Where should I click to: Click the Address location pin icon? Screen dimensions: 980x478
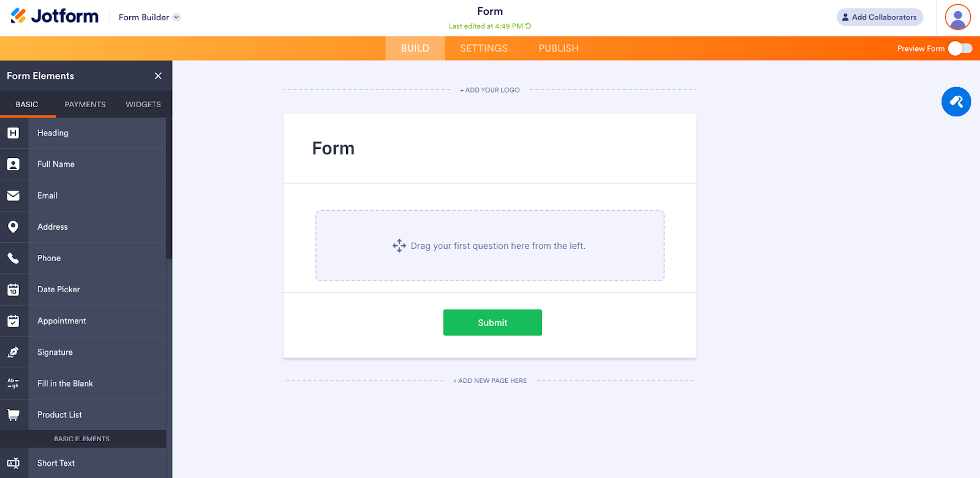pos(13,227)
